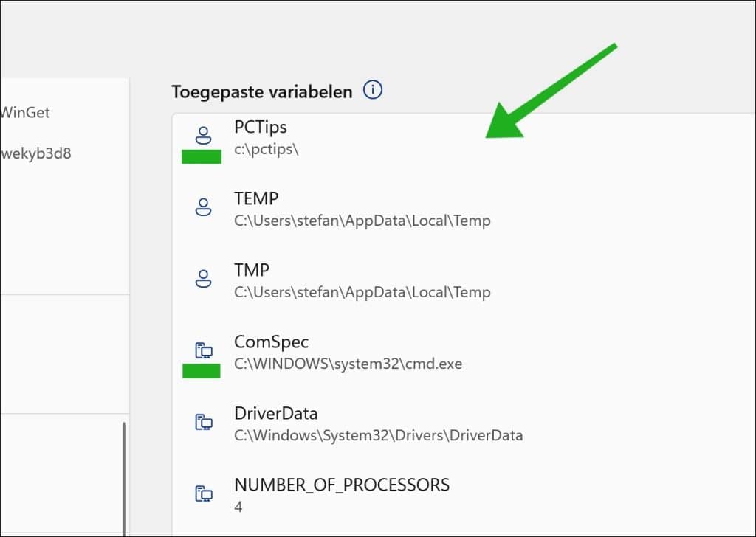Select the PCTips variable name

point(261,127)
